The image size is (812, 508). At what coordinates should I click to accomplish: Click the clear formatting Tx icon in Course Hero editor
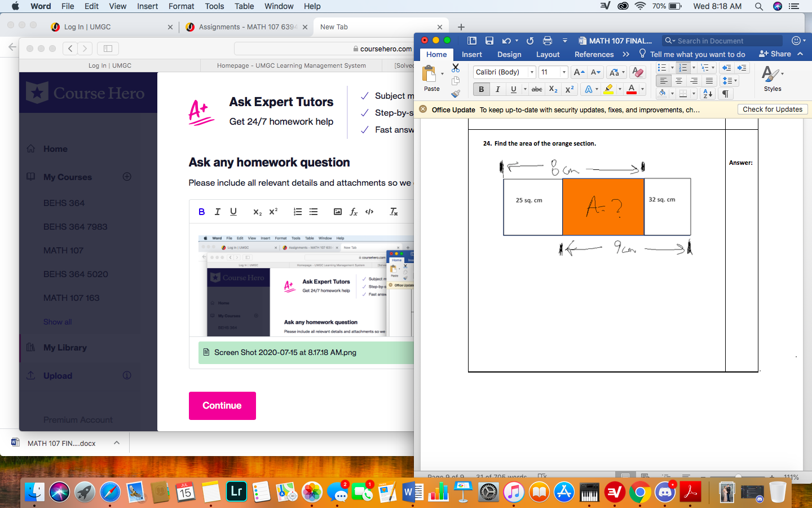(x=394, y=212)
